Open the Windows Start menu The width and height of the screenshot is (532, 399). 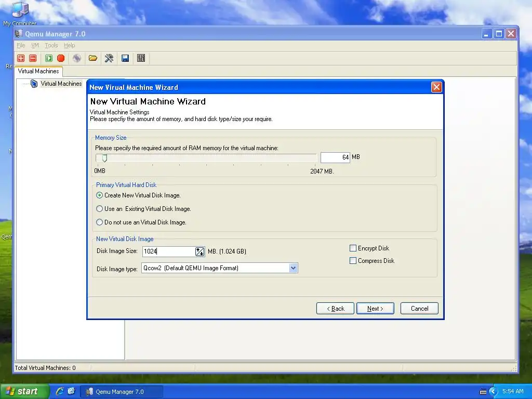pyautogui.click(x=24, y=391)
